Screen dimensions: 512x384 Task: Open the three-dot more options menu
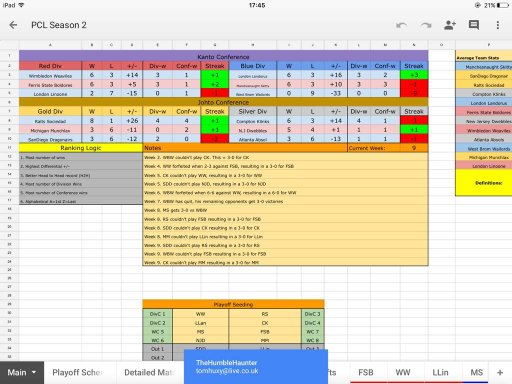(x=498, y=25)
